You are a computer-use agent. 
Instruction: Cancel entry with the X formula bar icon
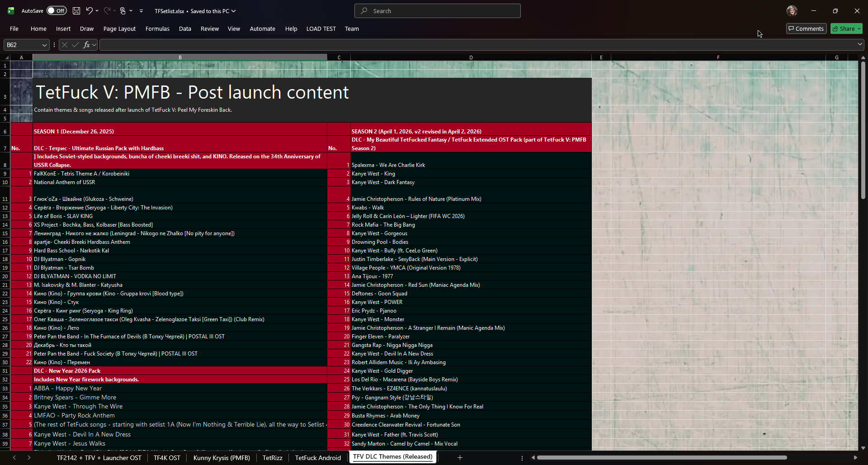(64, 44)
